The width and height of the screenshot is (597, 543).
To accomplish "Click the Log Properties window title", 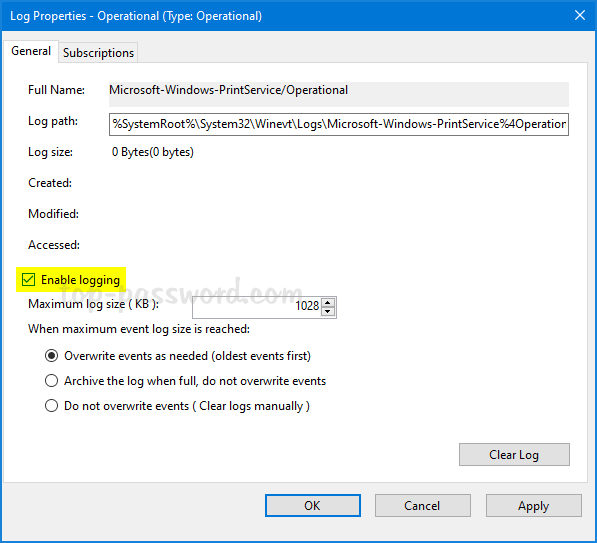I will [136, 16].
